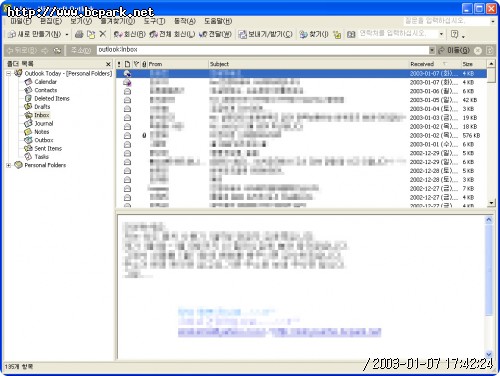
Task: Open the Journal folder icon
Action: [28, 123]
